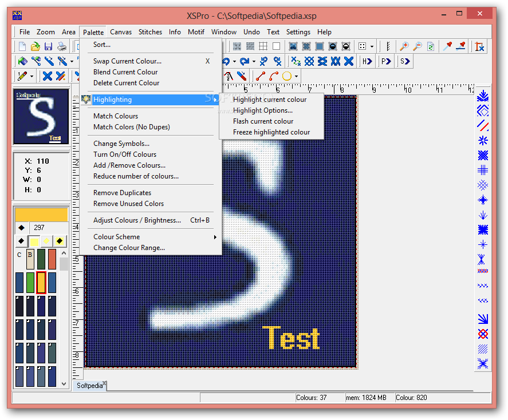Image resolution: width=508 pixels, height=420 pixels.
Task: Click the large yellow current colour bar
Action: pos(41,215)
